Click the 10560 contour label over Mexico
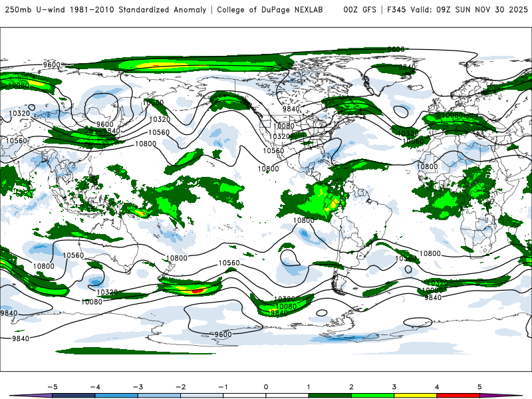532x399 pixels. click(273, 151)
